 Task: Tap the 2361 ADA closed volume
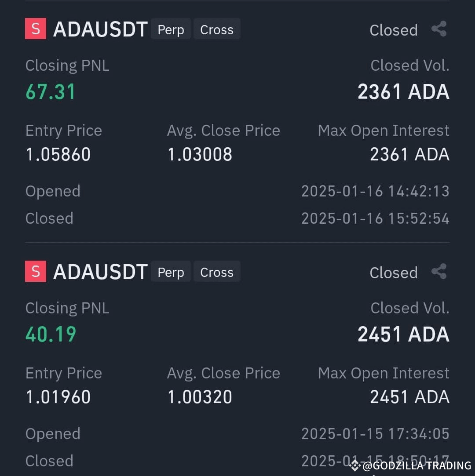coord(404,92)
